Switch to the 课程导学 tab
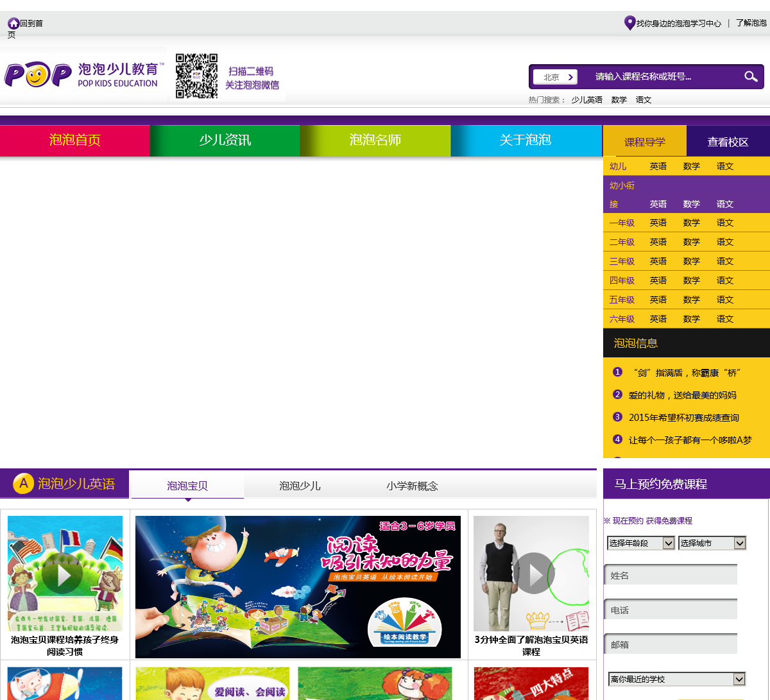Screen dimensions: 770x700 pyautogui.click(x=645, y=142)
